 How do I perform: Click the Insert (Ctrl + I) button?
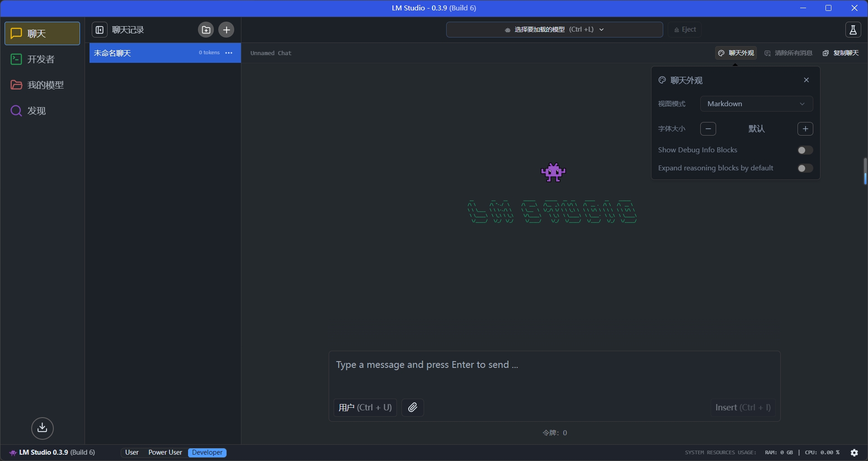[x=743, y=407]
